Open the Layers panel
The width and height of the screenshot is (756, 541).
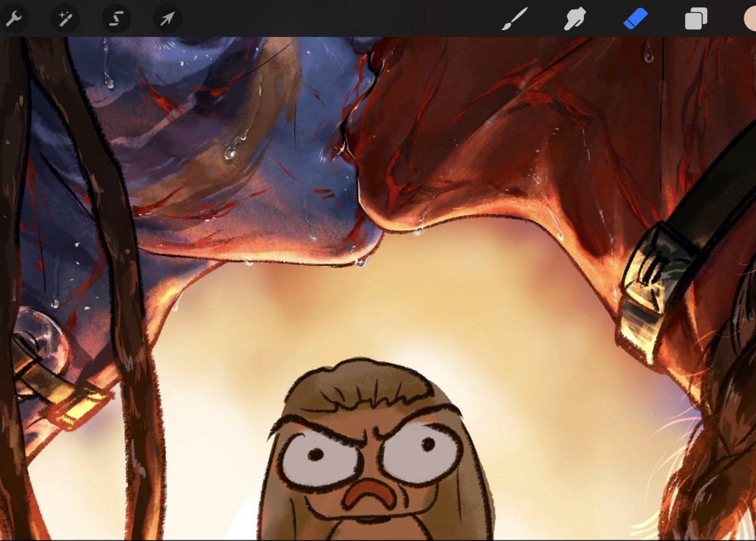[696, 20]
